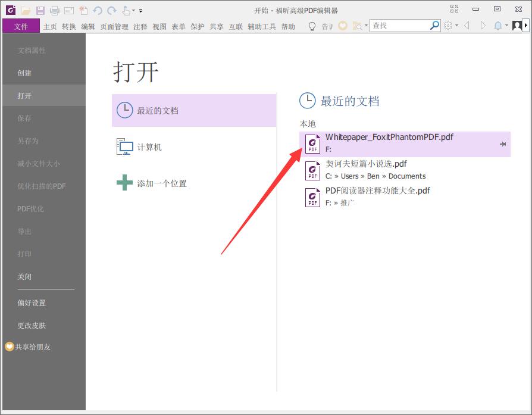The image size is (532, 415).
Task: Open the 文件 file tab
Action: point(21,26)
